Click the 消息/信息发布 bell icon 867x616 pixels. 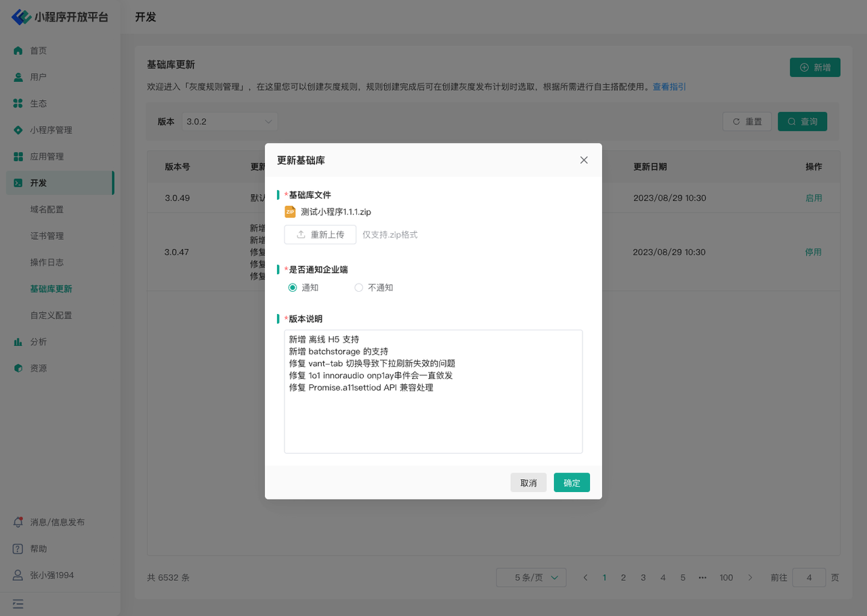click(x=18, y=523)
